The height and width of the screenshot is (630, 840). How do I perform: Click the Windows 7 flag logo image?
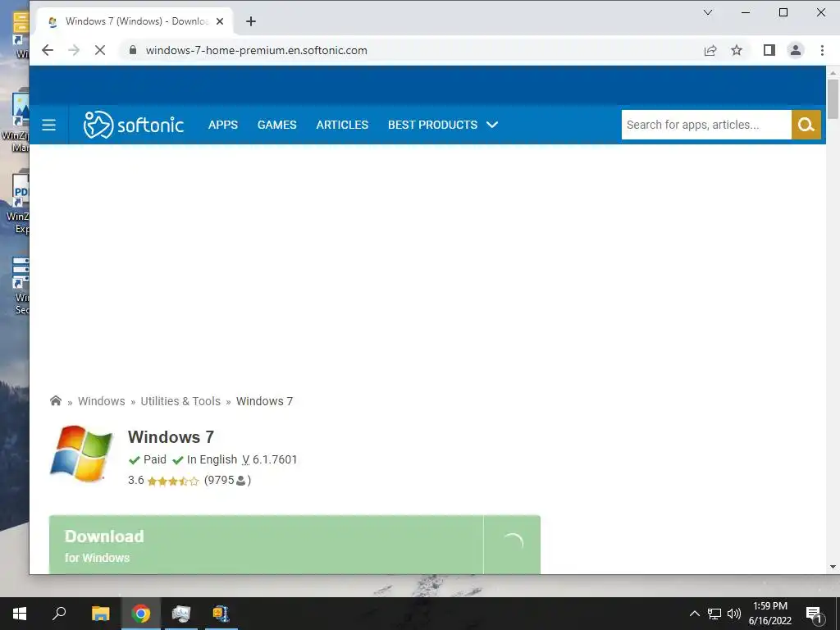[81, 453]
